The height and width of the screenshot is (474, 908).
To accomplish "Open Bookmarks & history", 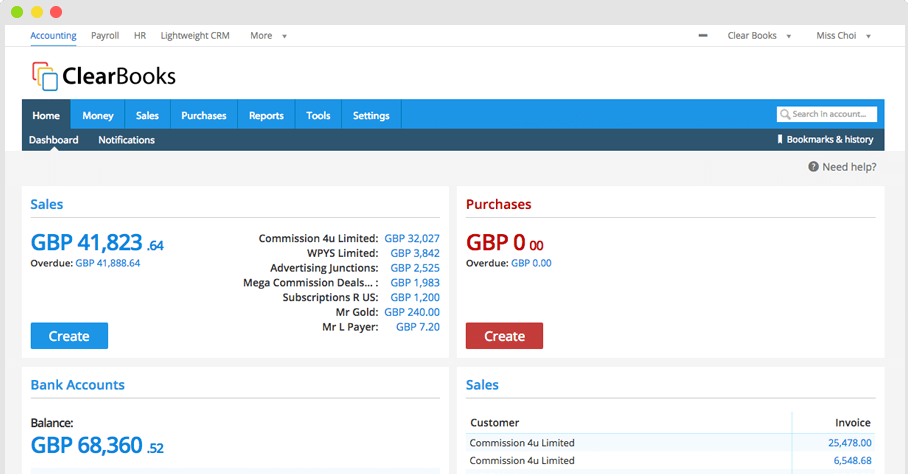I will 825,139.
